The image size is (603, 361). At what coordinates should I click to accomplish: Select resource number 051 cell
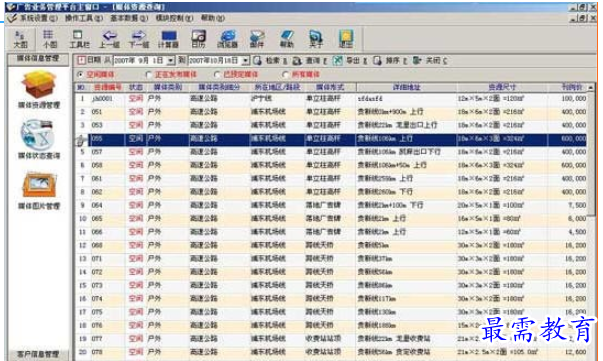coord(108,112)
